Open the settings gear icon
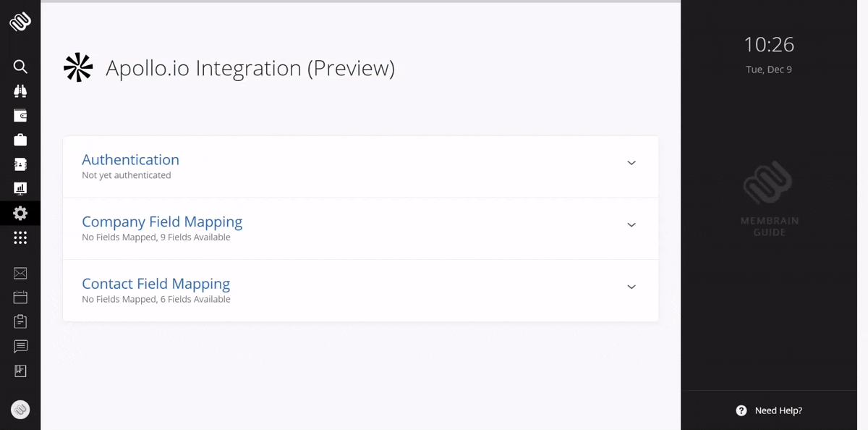 pyautogui.click(x=20, y=213)
